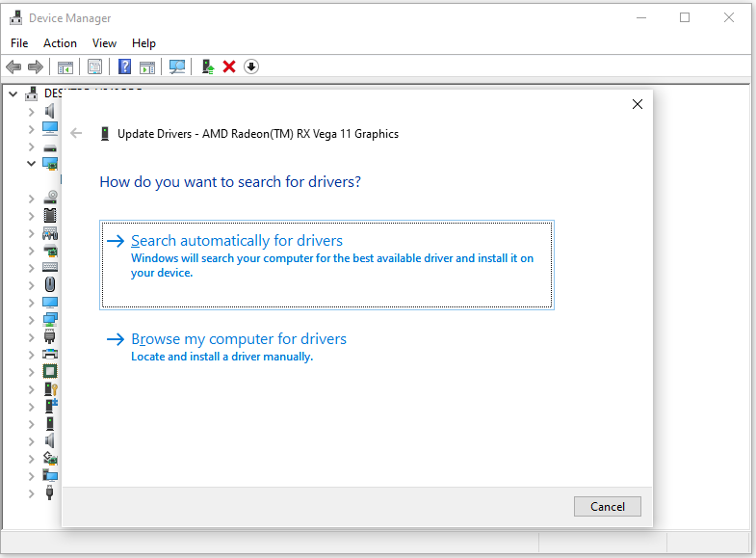
Task: Select the Firmware chip icon in the tree
Action: (x=50, y=215)
